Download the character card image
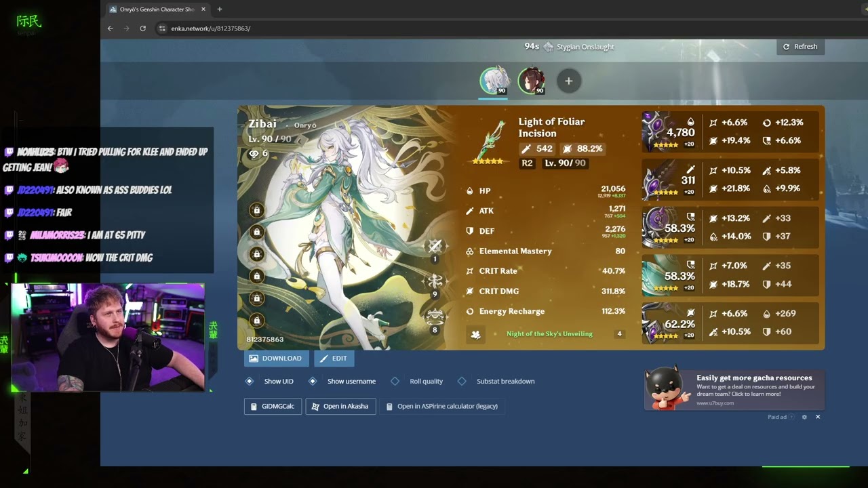This screenshot has height=488, width=868. [276, 359]
